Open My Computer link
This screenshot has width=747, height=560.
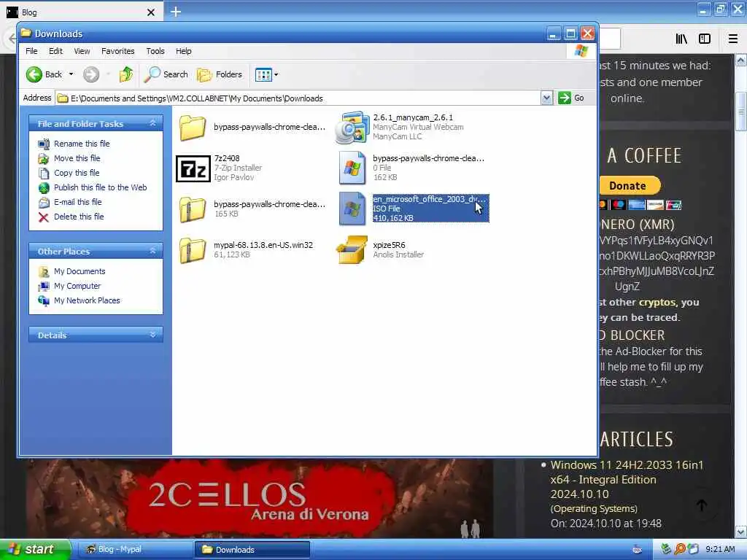77,286
